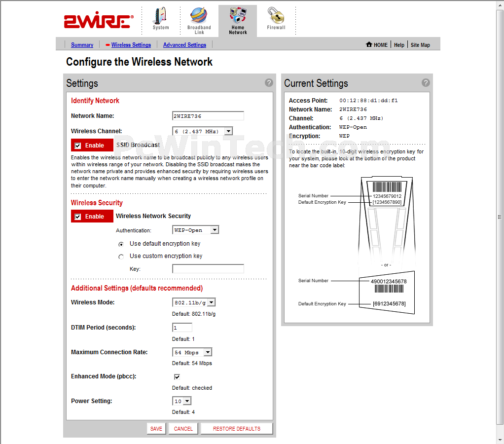
Task: Toggle the Enhanced Mode (pbcc) checkbox
Action: pos(177,377)
